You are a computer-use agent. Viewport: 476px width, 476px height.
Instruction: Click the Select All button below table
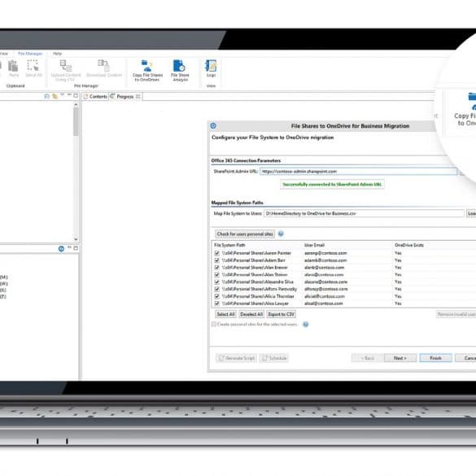(225, 314)
